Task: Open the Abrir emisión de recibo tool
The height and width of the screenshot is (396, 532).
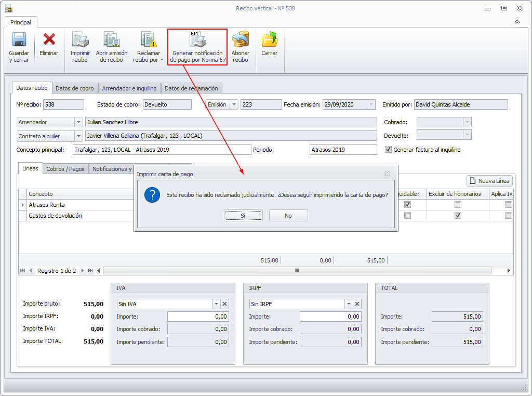Action: [111, 39]
